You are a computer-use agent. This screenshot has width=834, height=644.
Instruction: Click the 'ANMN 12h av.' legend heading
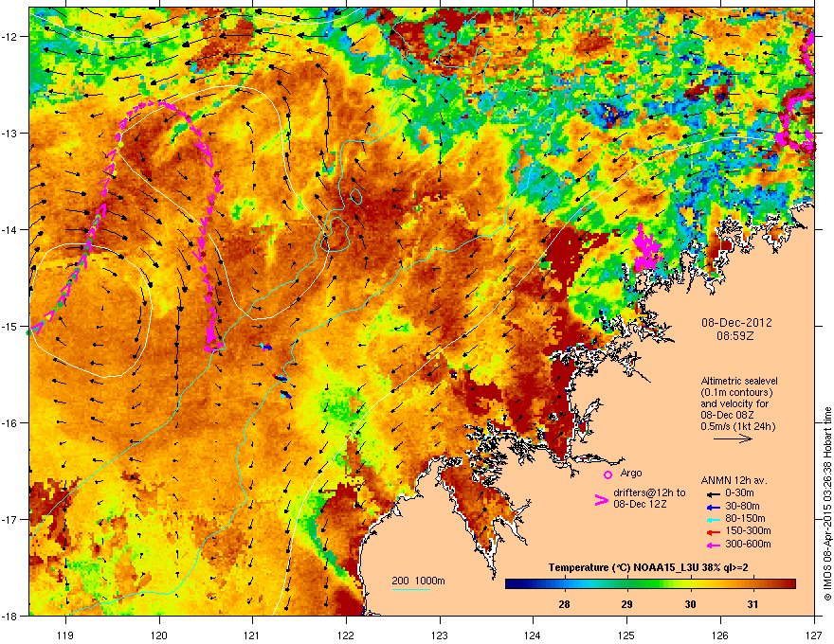(734, 481)
